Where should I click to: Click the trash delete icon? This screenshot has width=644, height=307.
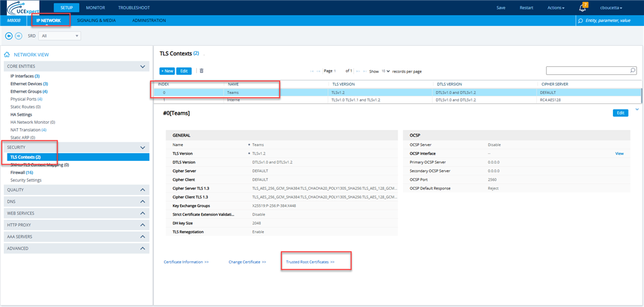pos(201,71)
